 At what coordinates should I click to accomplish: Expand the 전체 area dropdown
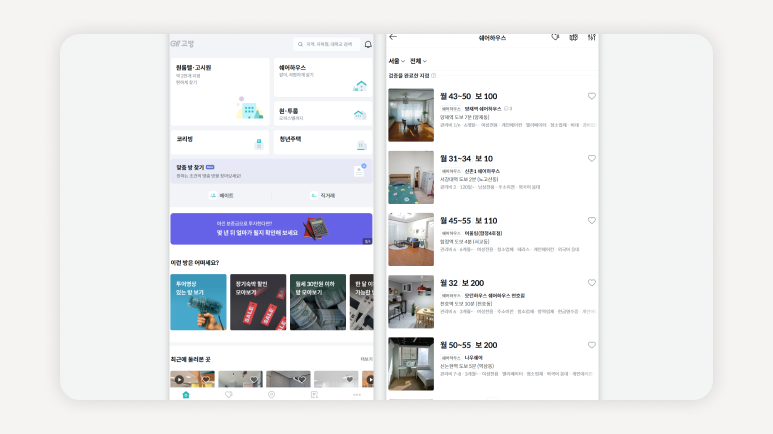[418, 61]
